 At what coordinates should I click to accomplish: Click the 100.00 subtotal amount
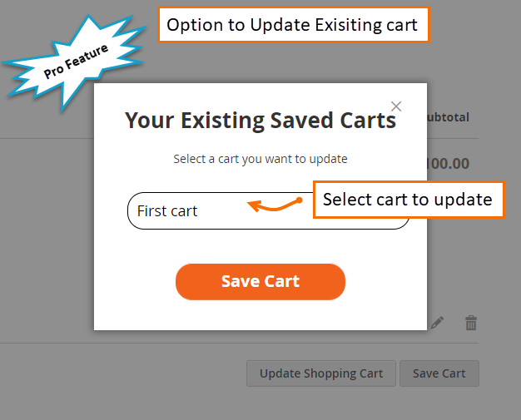tap(448, 164)
